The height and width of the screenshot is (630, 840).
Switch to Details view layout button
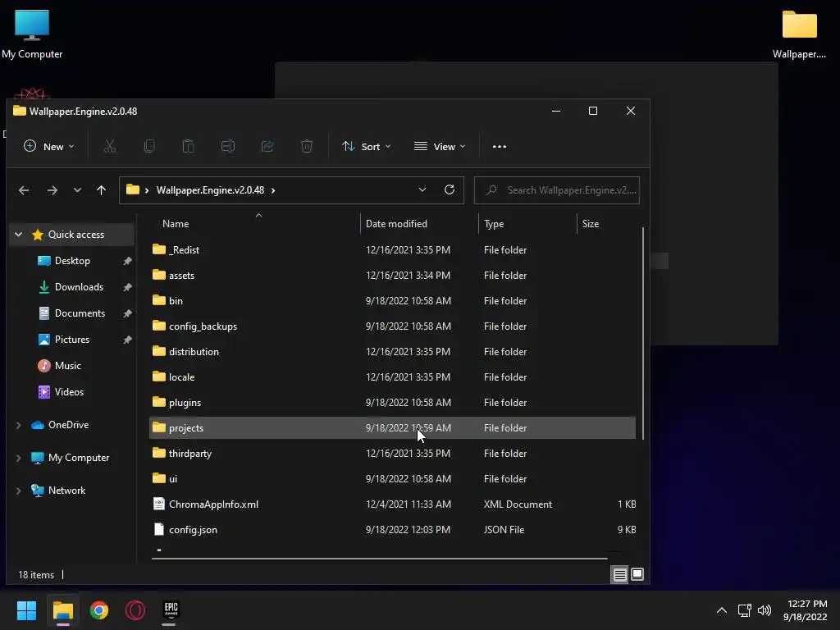click(619, 575)
